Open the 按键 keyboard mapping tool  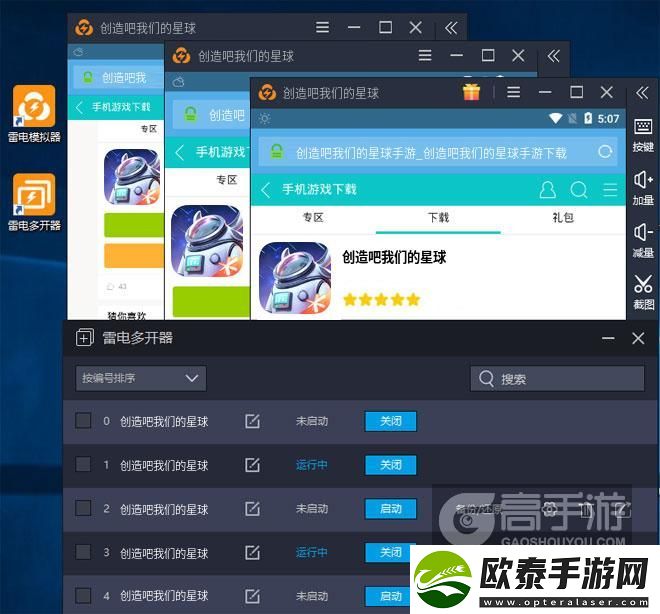coord(643,135)
